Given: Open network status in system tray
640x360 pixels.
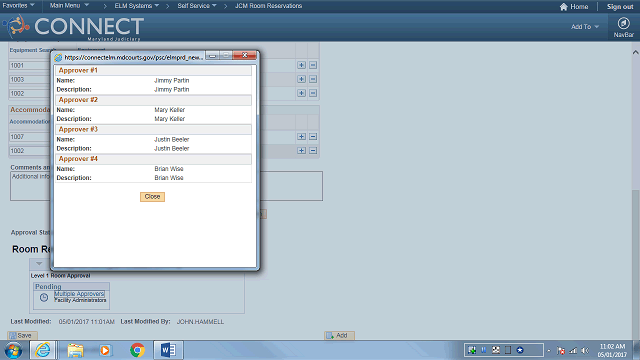Looking at the screenshot, I should pos(573,350).
